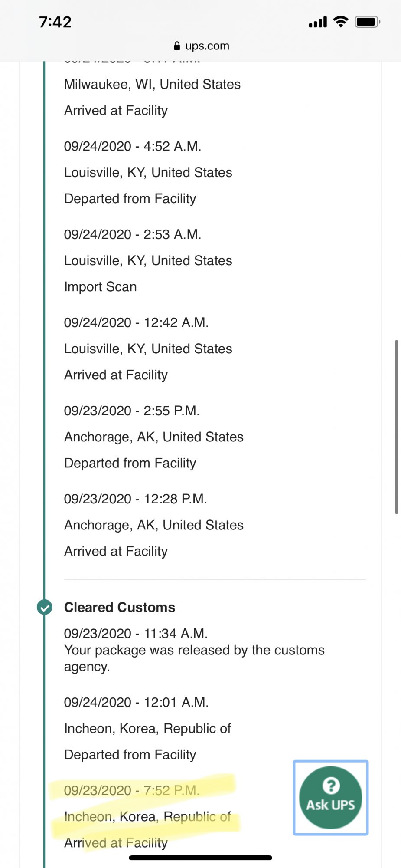Click the Cleared Customs green checkmark icon
The height and width of the screenshot is (868, 401).
44,607
